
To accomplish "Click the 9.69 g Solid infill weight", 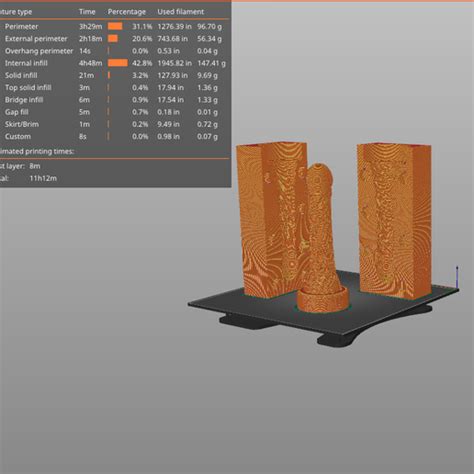I will (207, 75).
